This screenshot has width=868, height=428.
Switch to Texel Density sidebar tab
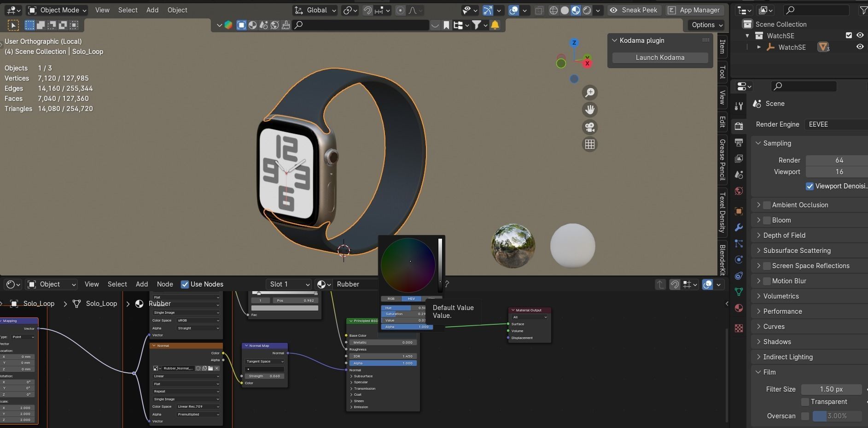[x=722, y=213]
